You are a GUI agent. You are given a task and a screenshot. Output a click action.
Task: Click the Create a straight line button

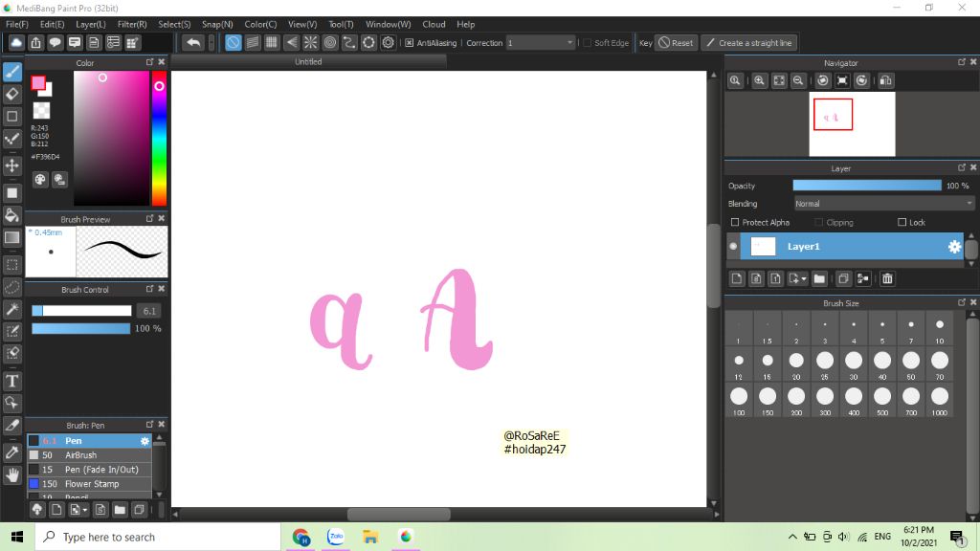point(748,43)
